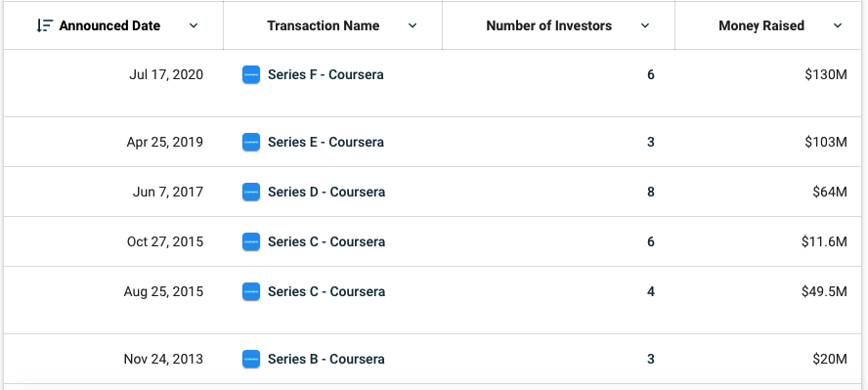Click the Coursera logo in Series D row

[x=251, y=192]
